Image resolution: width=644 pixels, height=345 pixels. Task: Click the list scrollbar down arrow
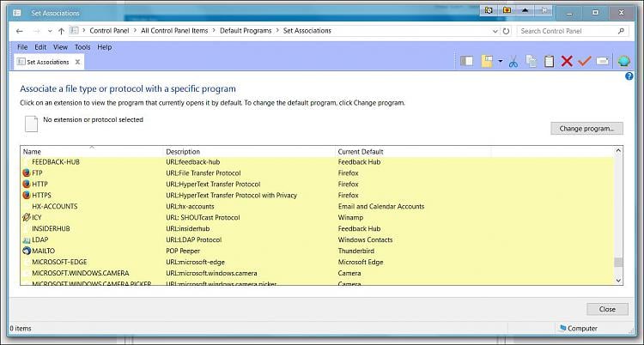tap(618, 280)
